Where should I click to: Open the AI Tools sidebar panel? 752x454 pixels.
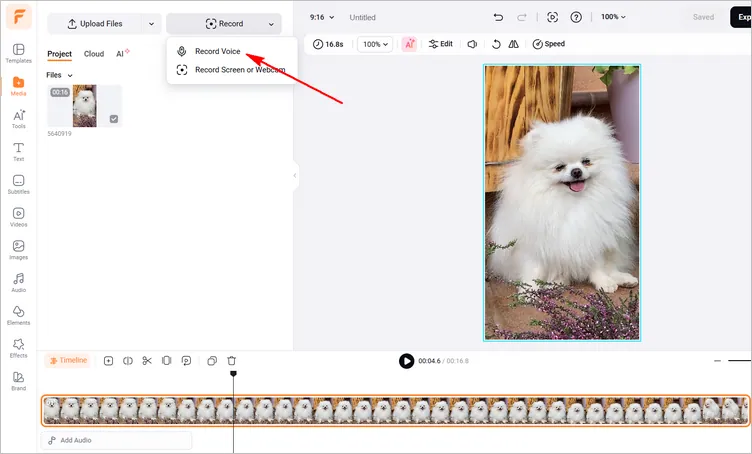(x=18, y=119)
